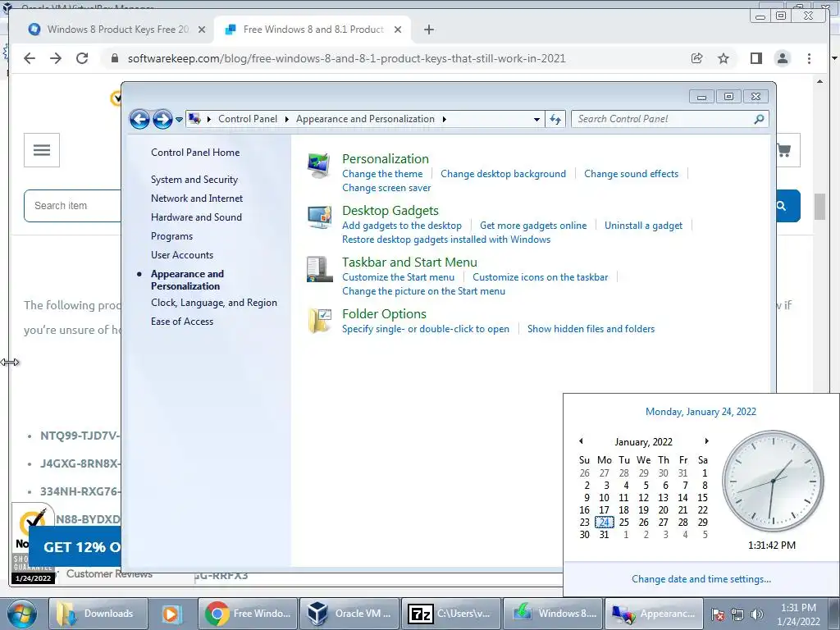
Task: Click the Control Panel back arrow button
Action: 139,119
